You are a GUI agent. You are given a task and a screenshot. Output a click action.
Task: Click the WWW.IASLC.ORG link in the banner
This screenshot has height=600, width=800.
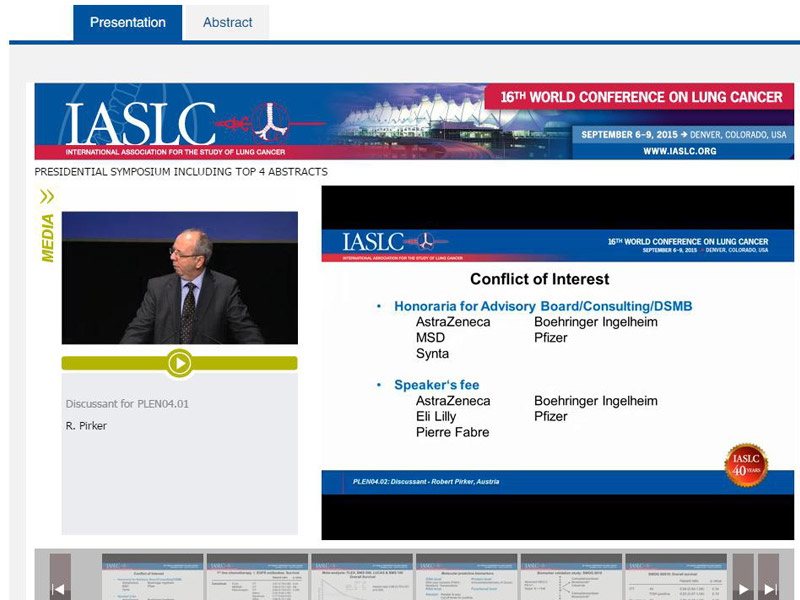coord(680,151)
